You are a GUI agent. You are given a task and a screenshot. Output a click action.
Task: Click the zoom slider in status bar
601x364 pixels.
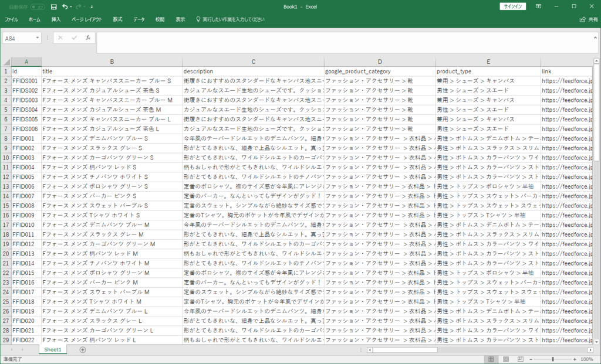pyautogui.click(x=553, y=359)
